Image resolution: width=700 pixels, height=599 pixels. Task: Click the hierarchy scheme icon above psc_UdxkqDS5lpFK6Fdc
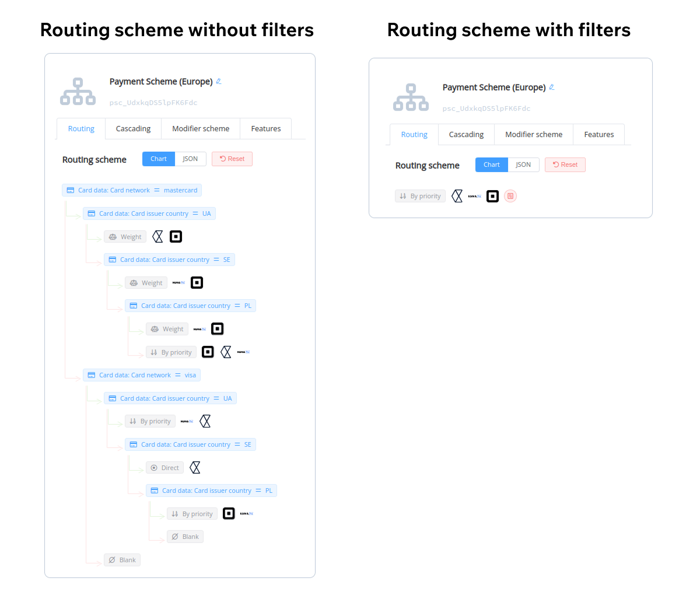pos(78,91)
